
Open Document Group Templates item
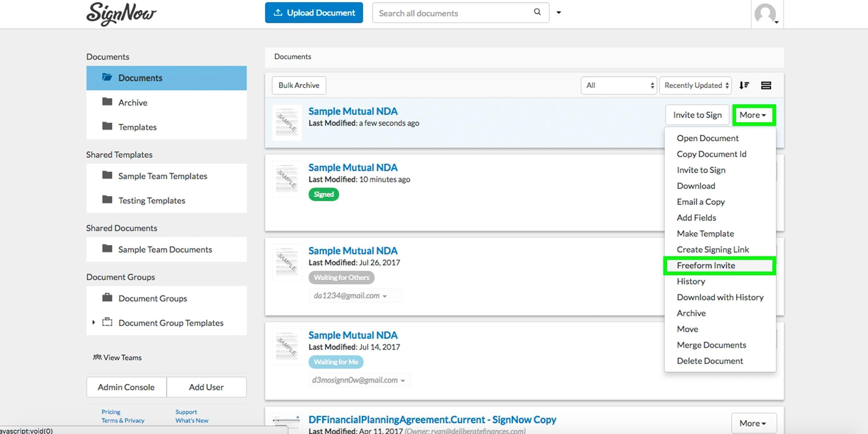coord(166,323)
